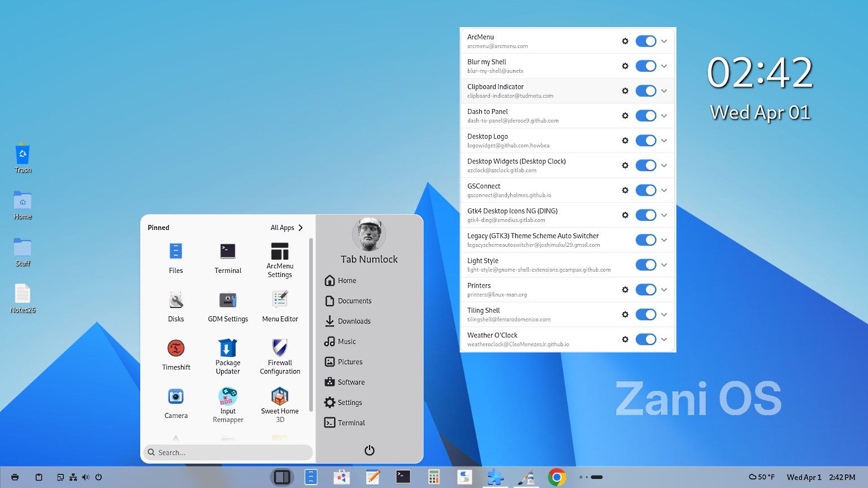Disable Dash to Panel switch

[646, 116]
